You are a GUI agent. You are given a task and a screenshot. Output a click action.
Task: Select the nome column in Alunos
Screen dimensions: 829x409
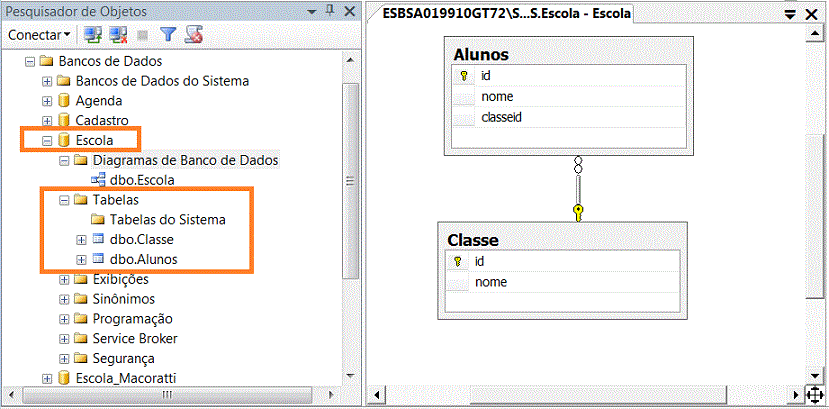(x=569, y=97)
